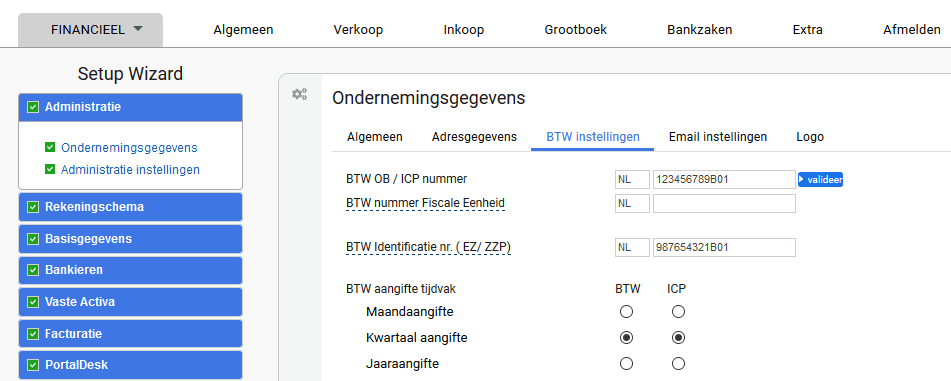Screen dimensions: 951x381
Task: Open the Extra menu
Action: [807, 30]
